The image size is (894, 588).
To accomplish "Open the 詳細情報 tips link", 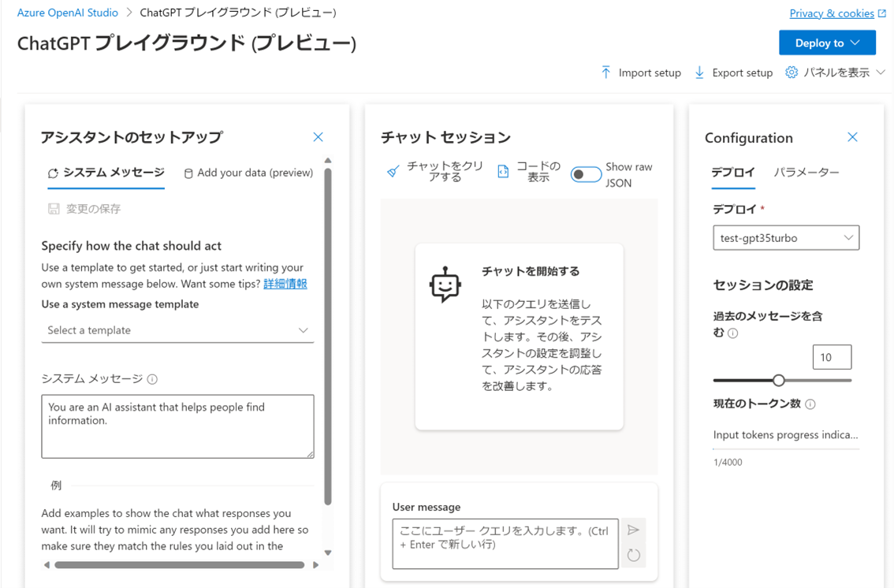I will coord(285,284).
